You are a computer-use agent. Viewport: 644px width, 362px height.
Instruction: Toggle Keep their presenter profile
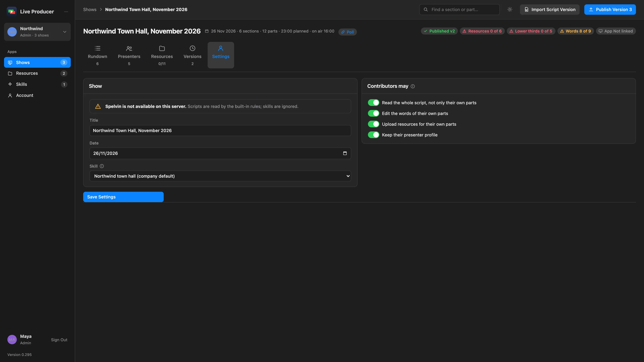[373, 135]
